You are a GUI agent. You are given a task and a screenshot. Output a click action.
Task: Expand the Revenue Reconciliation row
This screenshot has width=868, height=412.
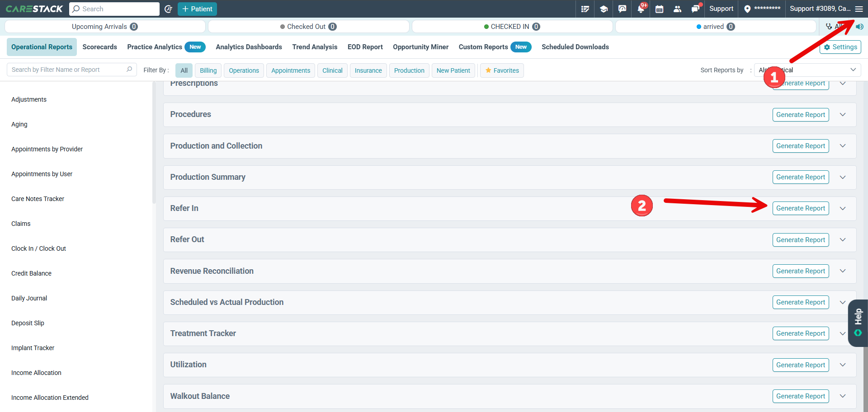843,271
